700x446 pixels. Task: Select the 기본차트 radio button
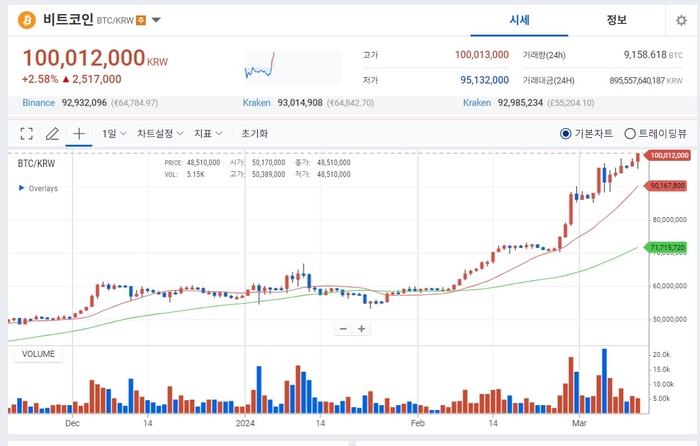coord(566,133)
